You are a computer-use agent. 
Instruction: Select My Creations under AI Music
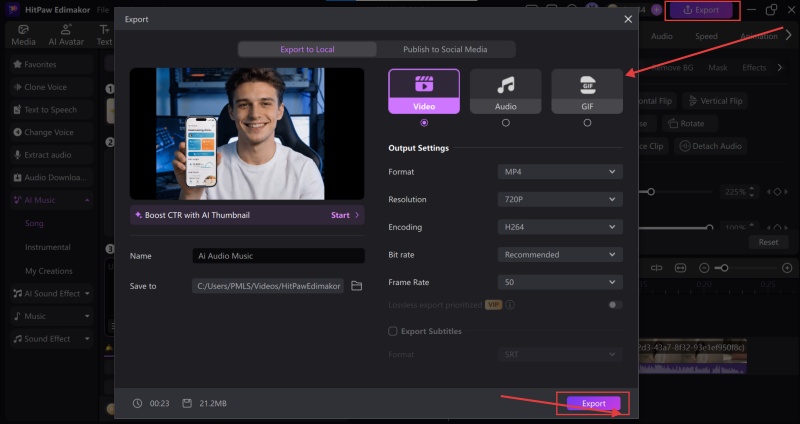[x=49, y=271]
